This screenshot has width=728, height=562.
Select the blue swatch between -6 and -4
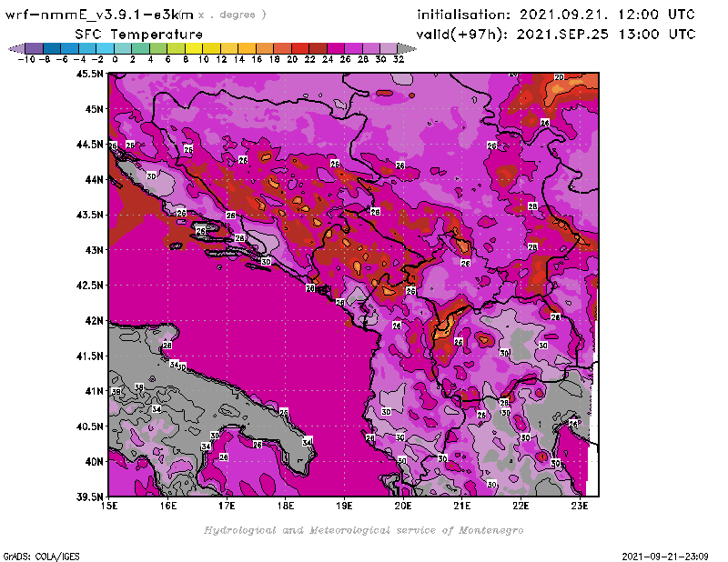[x=70, y=49]
